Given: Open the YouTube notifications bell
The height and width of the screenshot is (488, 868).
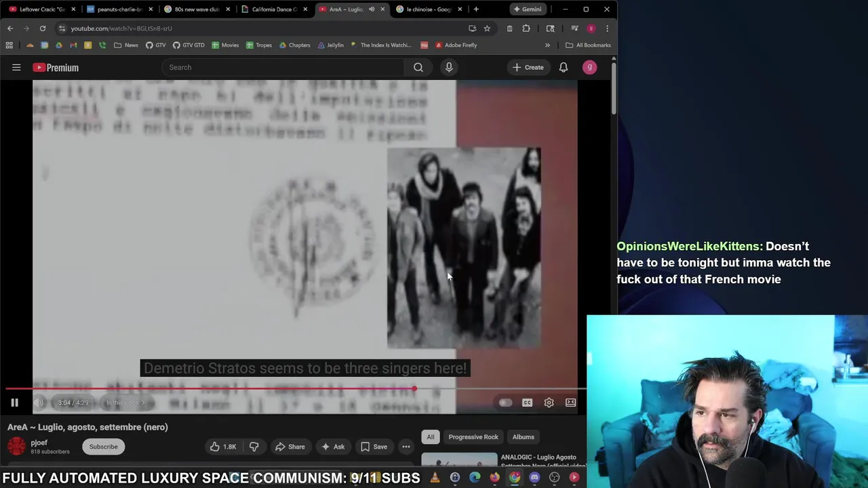Looking at the screenshot, I should point(564,67).
